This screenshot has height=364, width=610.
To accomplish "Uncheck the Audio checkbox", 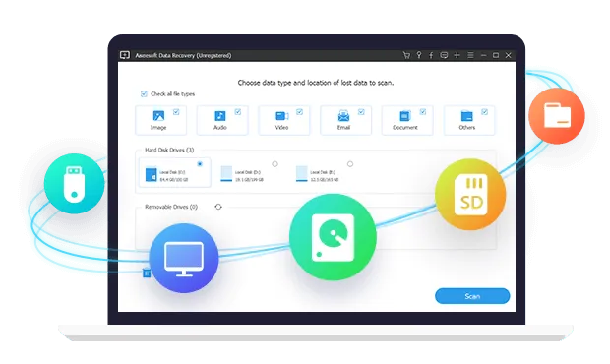I will (238, 112).
